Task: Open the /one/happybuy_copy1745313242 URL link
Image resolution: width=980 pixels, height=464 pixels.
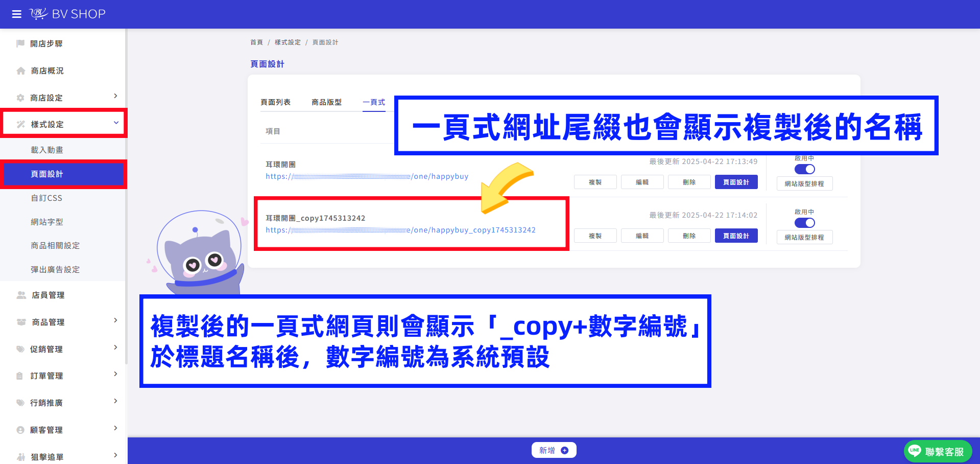Action: click(x=400, y=230)
